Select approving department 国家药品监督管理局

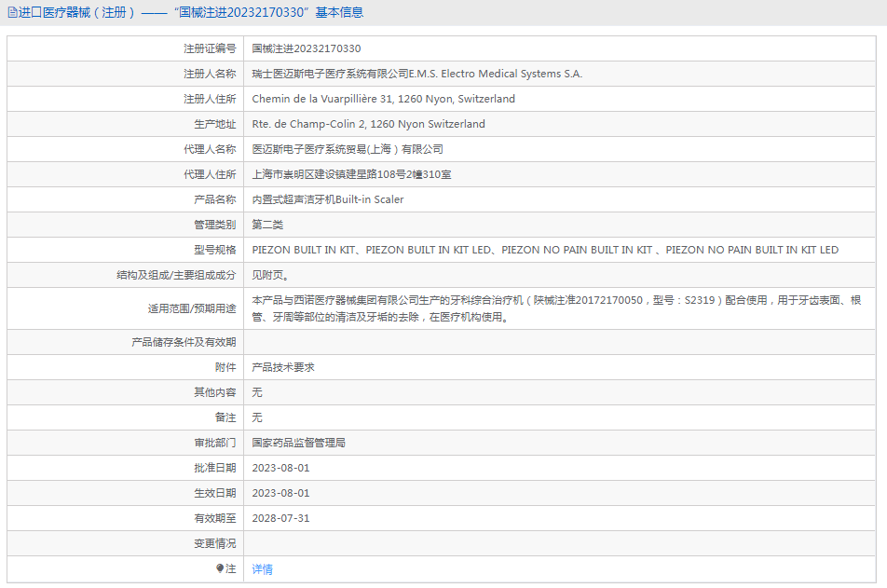298,443
